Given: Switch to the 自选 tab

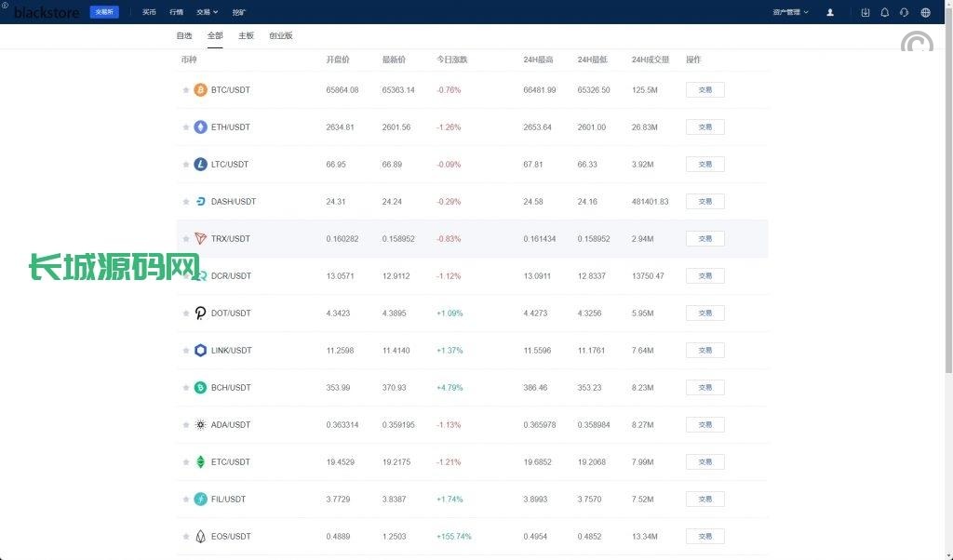Looking at the screenshot, I should point(184,35).
